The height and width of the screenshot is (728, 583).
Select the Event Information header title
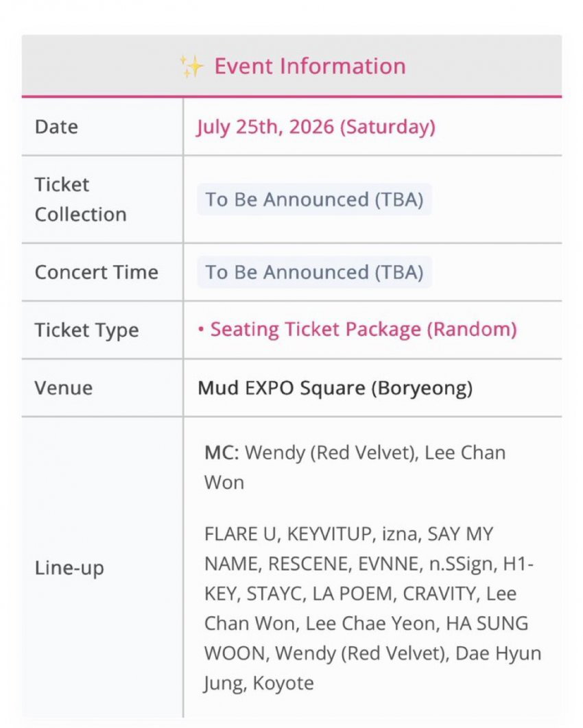(310, 66)
